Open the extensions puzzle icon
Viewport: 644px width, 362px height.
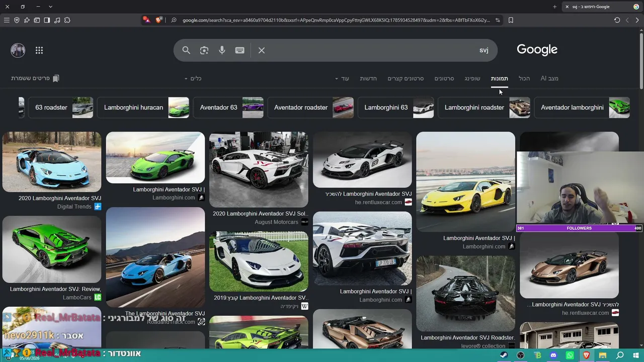[67, 20]
